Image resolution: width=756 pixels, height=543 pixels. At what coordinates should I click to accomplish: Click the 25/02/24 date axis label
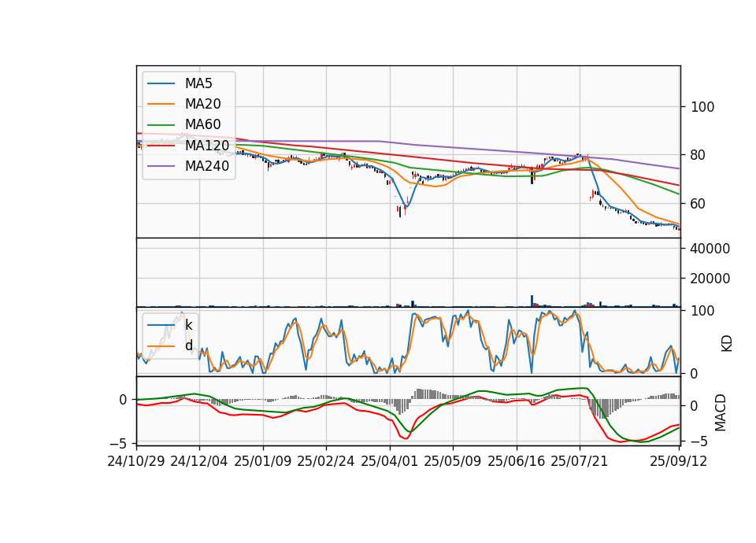(326, 461)
